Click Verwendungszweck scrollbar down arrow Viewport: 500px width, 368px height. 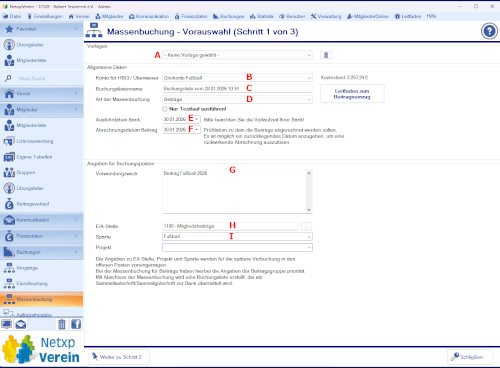tap(309, 210)
